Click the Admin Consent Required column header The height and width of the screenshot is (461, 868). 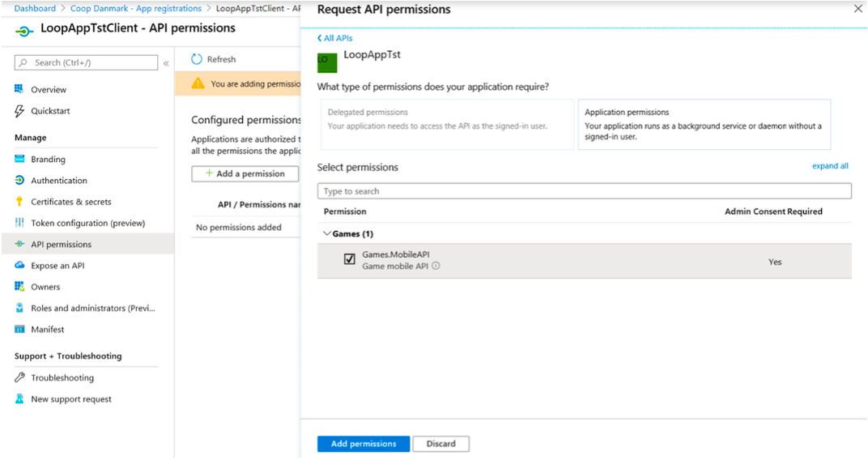773,211
